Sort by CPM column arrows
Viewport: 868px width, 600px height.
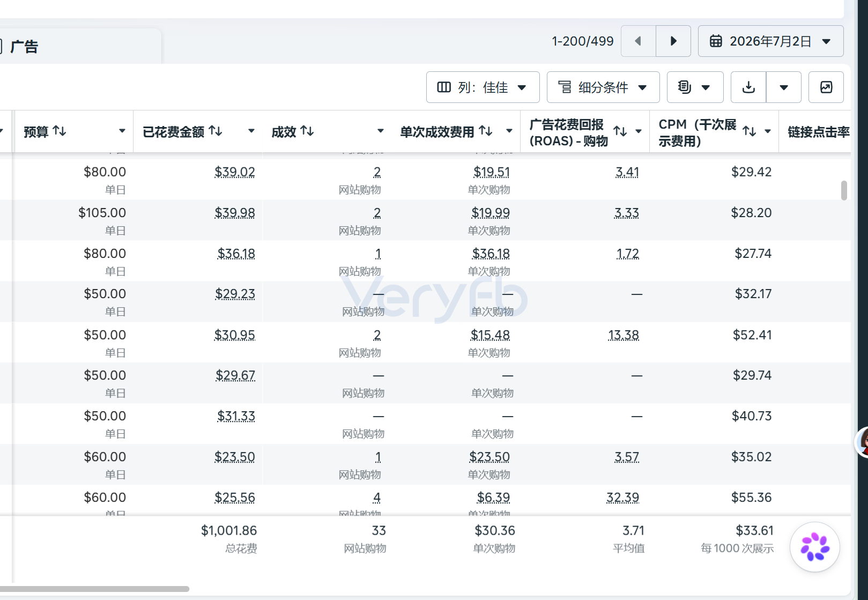click(750, 131)
